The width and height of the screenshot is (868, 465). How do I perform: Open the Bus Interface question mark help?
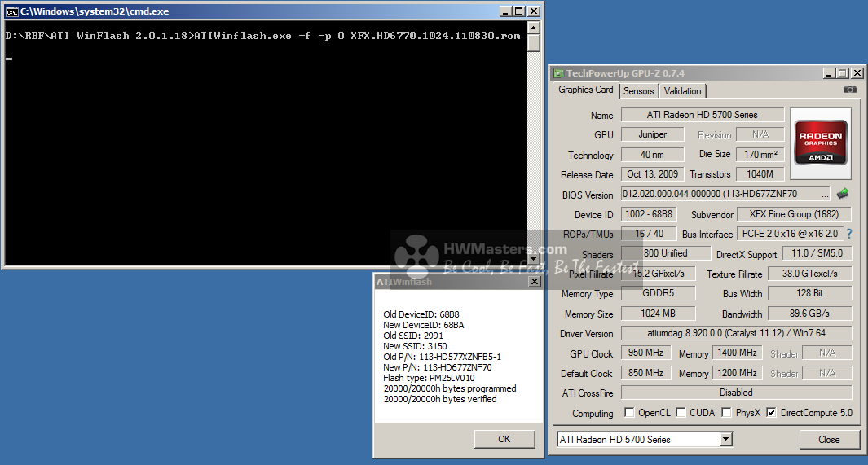click(849, 234)
